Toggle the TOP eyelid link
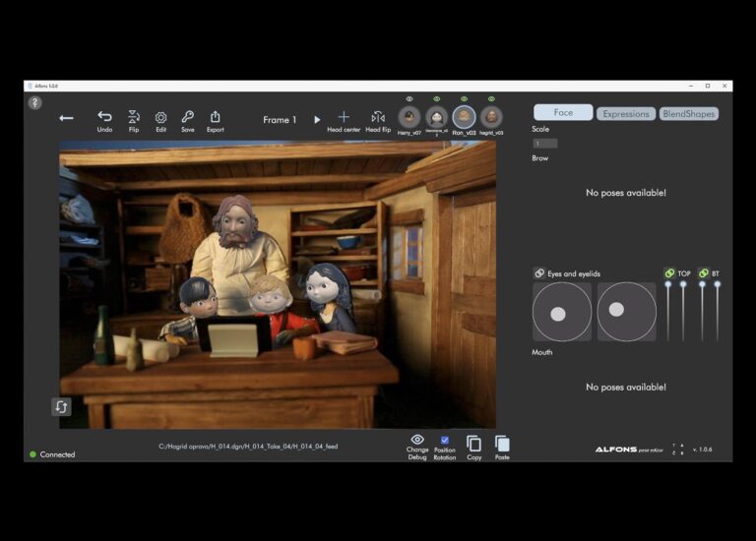Image resolution: width=756 pixels, height=541 pixels. click(669, 273)
